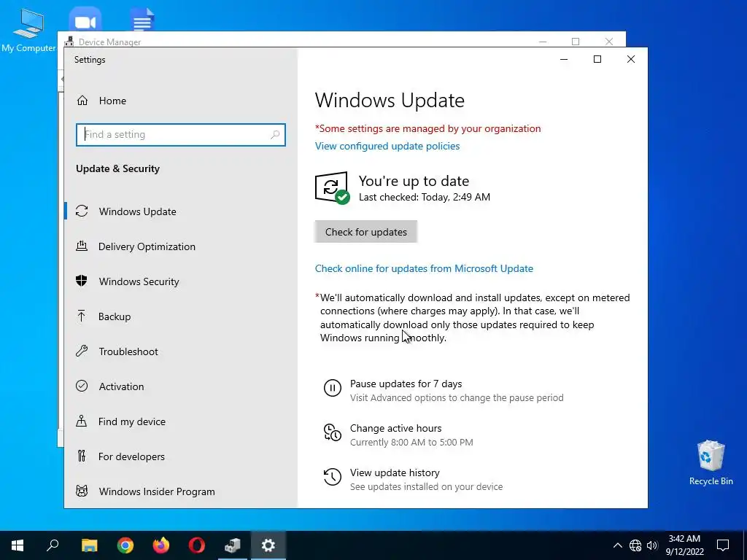The height and width of the screenshot is (560, 747).
Task: Maximize the Device Manager window
Action: (576, 41)
